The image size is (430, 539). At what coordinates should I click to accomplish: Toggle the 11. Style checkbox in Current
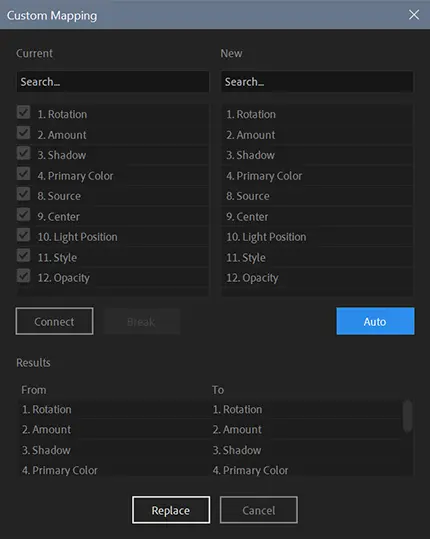pos(23,255)
